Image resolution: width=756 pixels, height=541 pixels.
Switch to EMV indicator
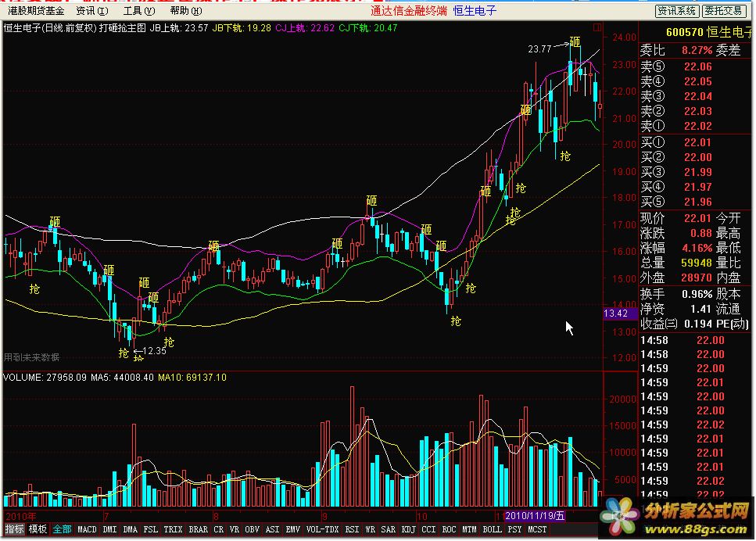tap(292, 529)
